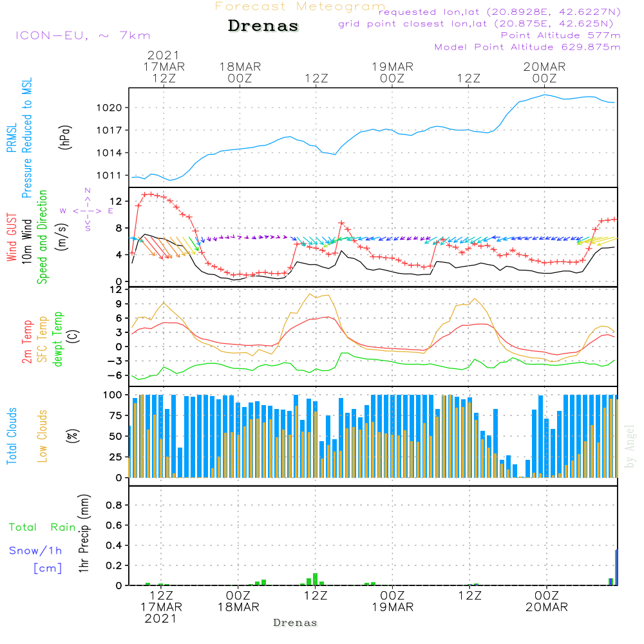644x644 pixels.
Task: Click the 18MAR 00Z top time marker
Action: pos(240,72)
